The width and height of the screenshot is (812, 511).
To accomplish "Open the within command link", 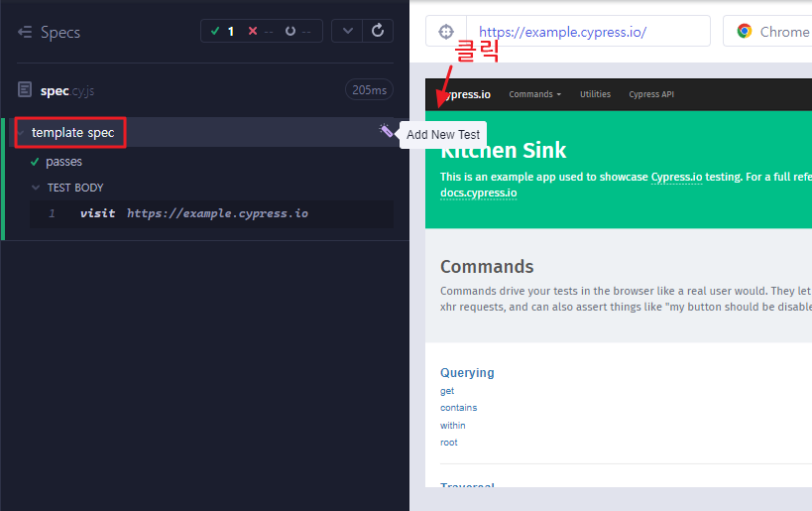I will [453, 426].
